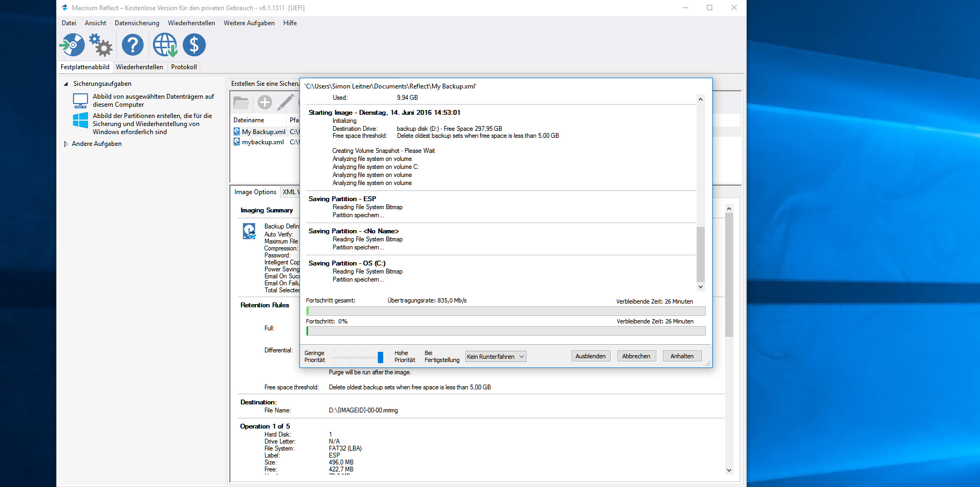Open the gears settings toolbar icon

click(x=101, y=45)
